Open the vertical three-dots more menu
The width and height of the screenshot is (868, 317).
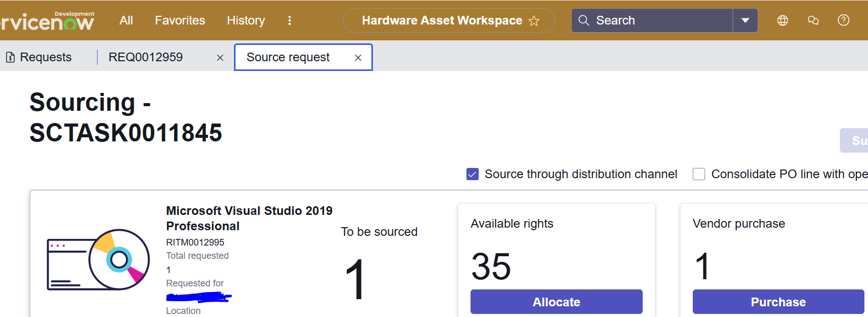tap(290, 20)
